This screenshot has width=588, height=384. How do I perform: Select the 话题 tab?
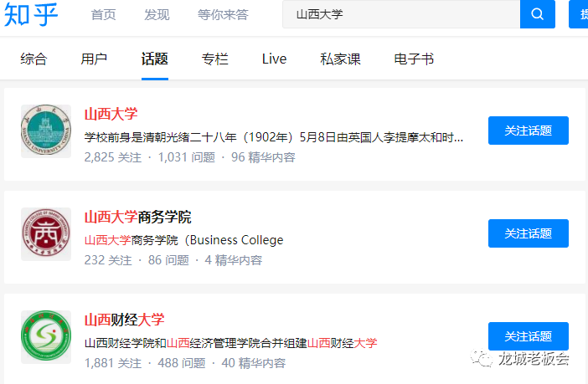coord(154,59)
